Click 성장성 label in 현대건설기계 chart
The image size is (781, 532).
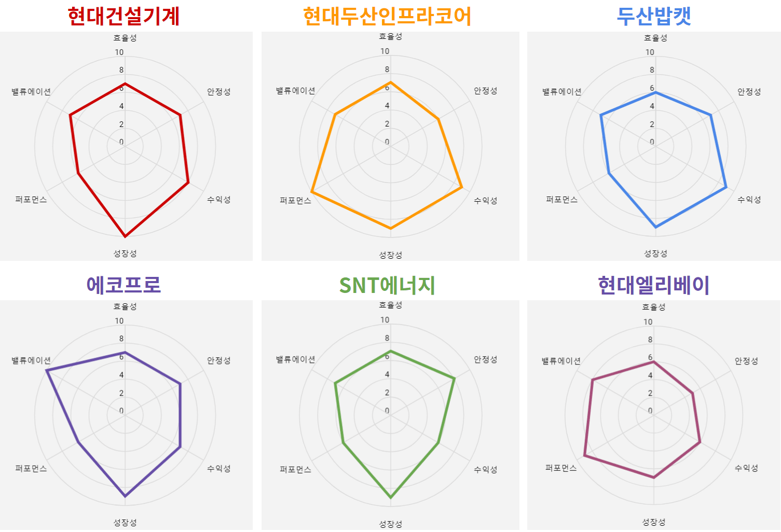(125, 254)
